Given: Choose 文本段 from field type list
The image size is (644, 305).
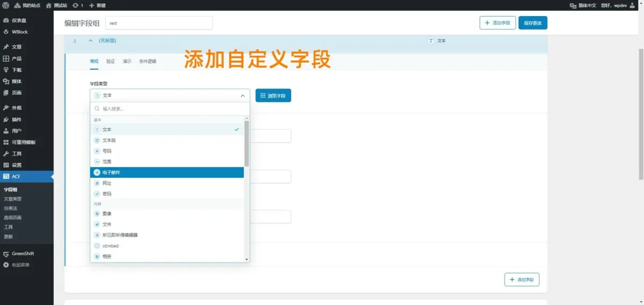Looking at the screenshot, I should pyautogui.click(x=166, y=140).
